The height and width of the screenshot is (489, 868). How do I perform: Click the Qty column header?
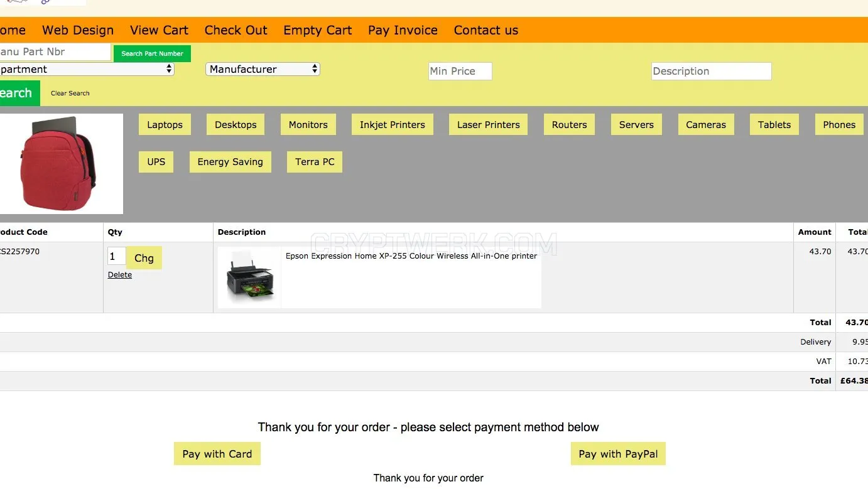(x=115, y=232)
